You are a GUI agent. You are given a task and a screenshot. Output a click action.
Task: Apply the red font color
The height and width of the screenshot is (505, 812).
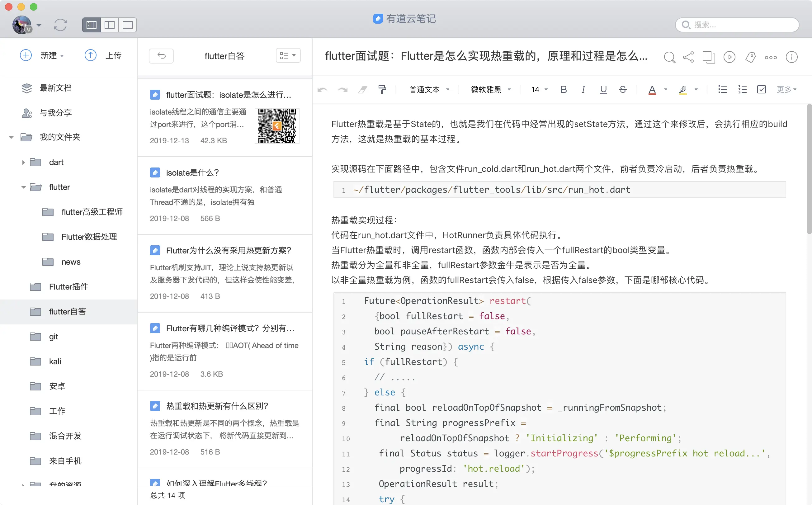pyautogui.click(x=652, y=90)
